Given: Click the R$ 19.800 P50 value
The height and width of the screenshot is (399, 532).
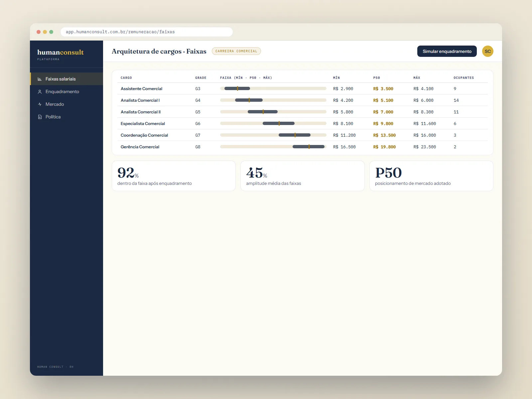Looking at the screenshot, I should click(x=384, y=147).
